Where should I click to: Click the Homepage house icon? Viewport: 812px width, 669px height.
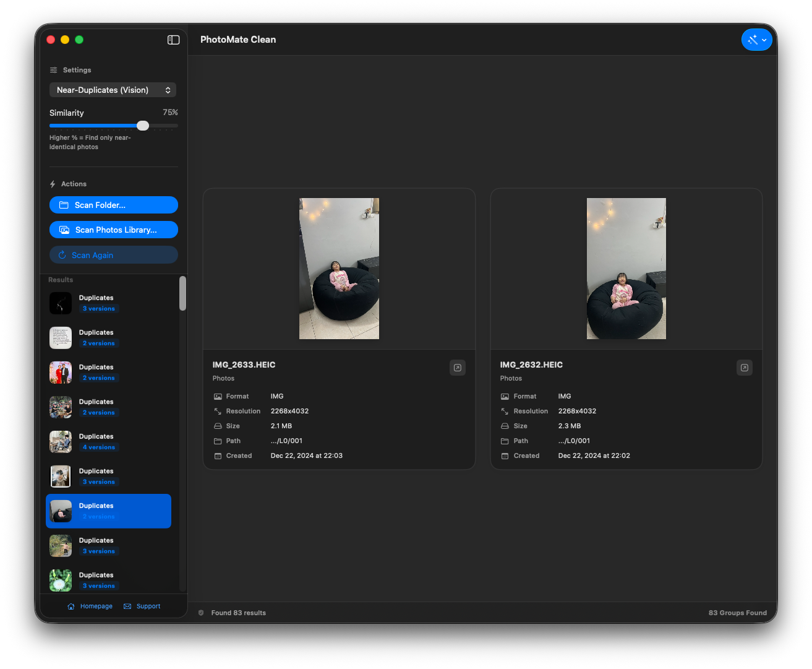click(71, 606)
